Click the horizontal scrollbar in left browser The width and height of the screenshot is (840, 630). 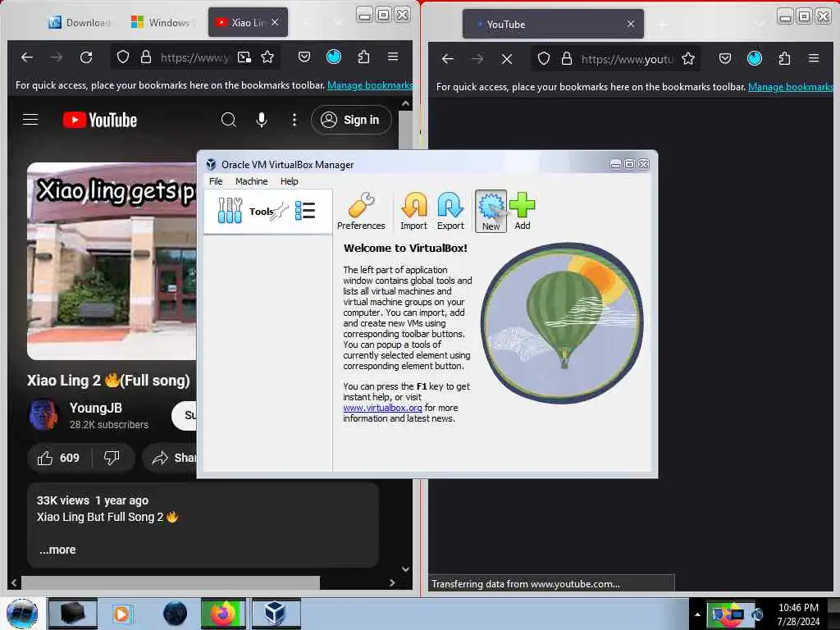tap(171, 582)
